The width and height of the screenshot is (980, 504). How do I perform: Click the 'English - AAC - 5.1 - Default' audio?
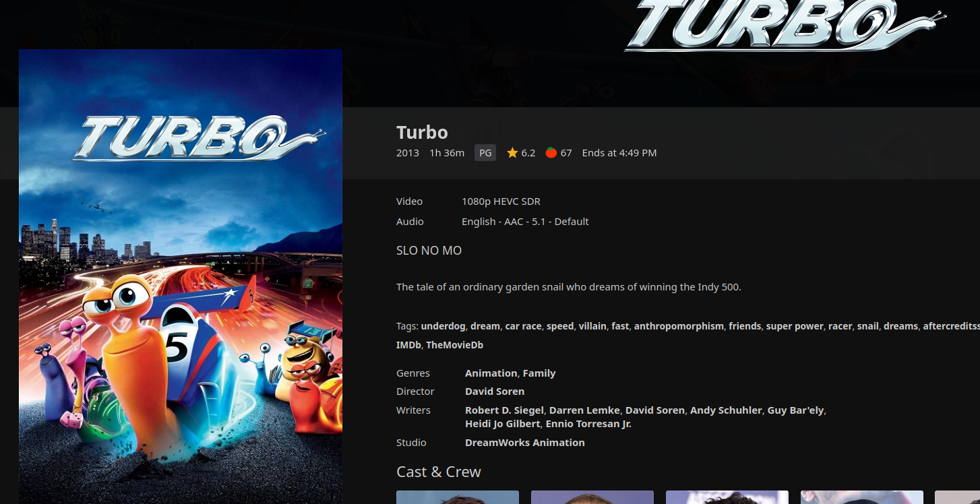click(x=525, y=222)
